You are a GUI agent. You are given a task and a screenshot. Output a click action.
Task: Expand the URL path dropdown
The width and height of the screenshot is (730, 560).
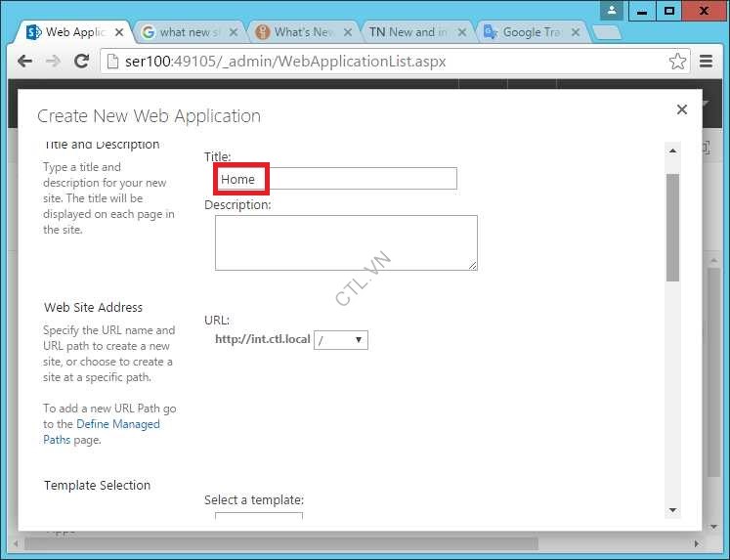tap(341, 340)
